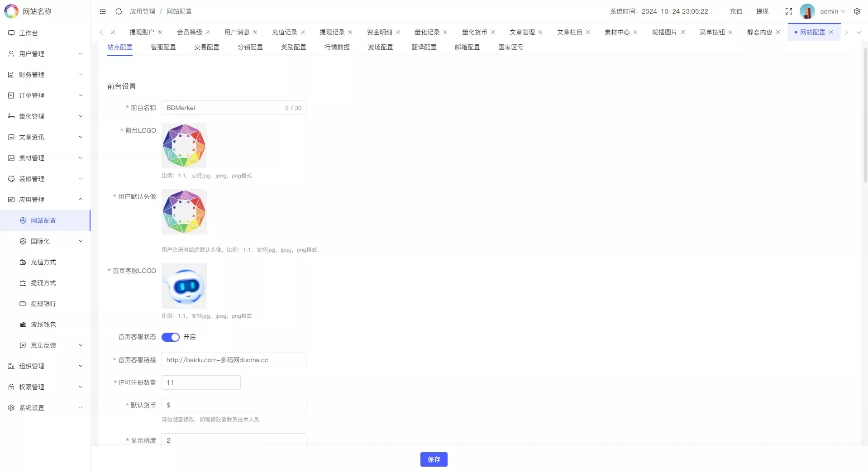Click 提现 in the top bar
The height and width of the screenshot is (473, 868).
(x=762, y=11)
